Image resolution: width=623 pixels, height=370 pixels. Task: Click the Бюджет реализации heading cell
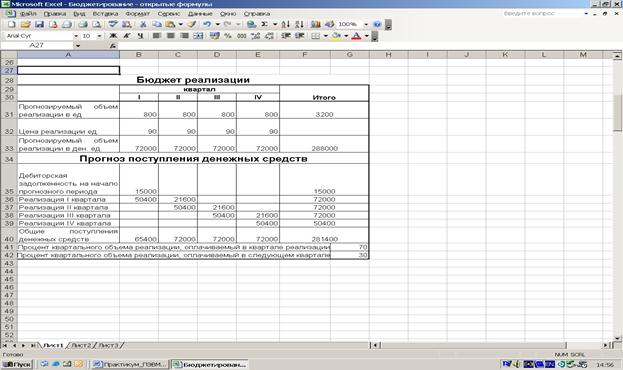click(193, 80)
